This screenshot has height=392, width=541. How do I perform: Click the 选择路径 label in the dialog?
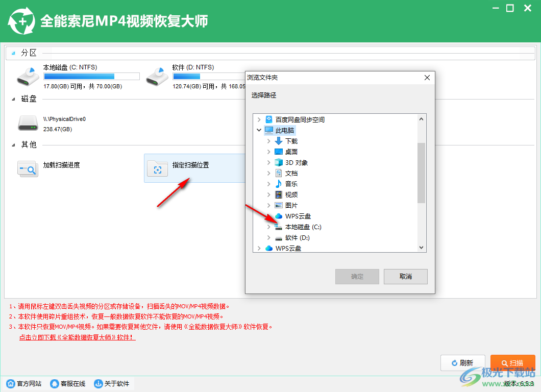tap(263, 95)
